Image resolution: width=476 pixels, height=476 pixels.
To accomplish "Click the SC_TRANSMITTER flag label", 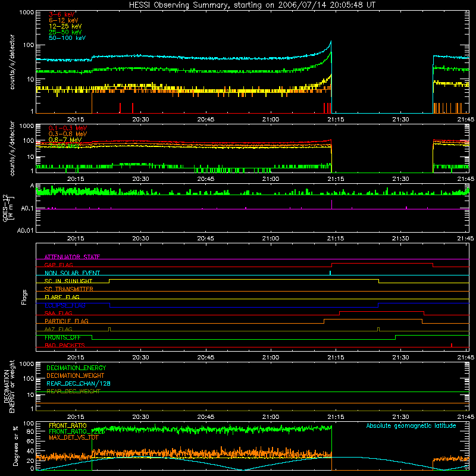I will pos(69,289).
